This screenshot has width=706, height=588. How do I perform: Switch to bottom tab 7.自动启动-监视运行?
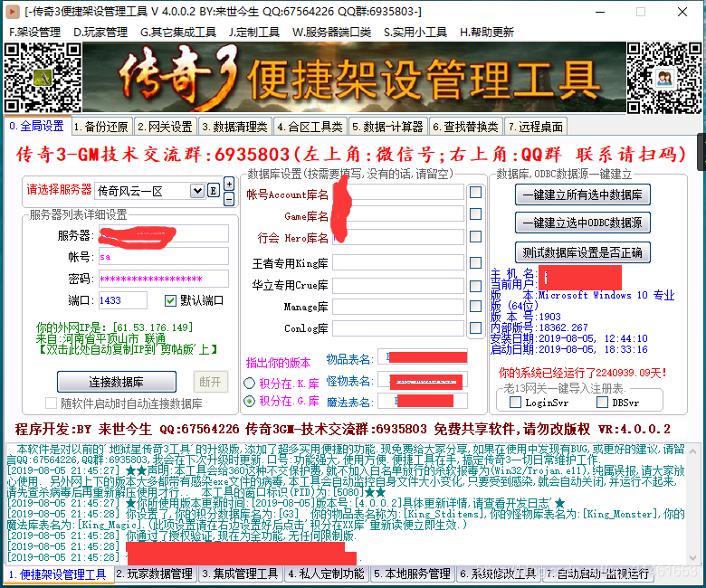598,574
